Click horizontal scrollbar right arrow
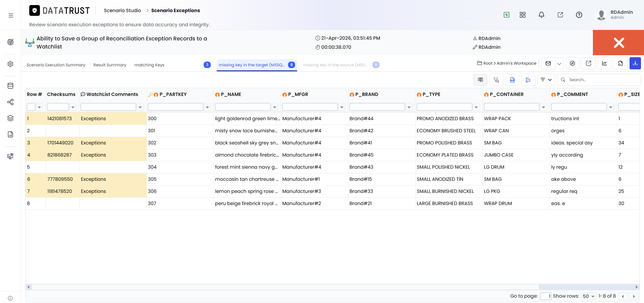This screenshot has width=644, height=303. (x=637, y=287)
